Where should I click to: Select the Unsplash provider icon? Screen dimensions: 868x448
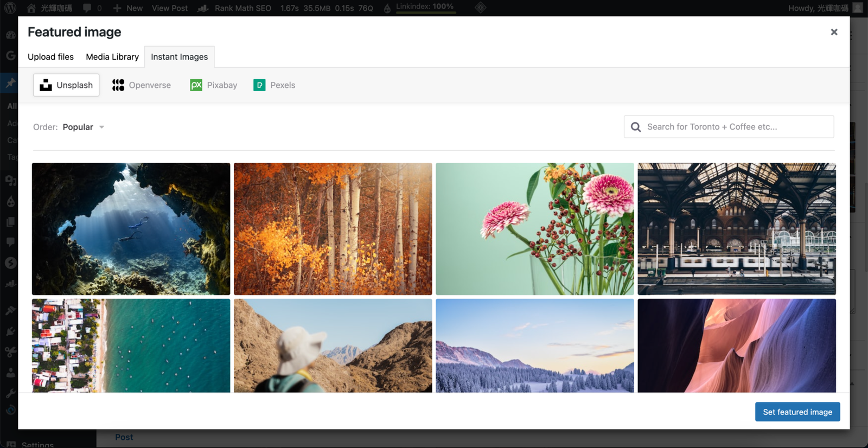click(x=46, y=85)
